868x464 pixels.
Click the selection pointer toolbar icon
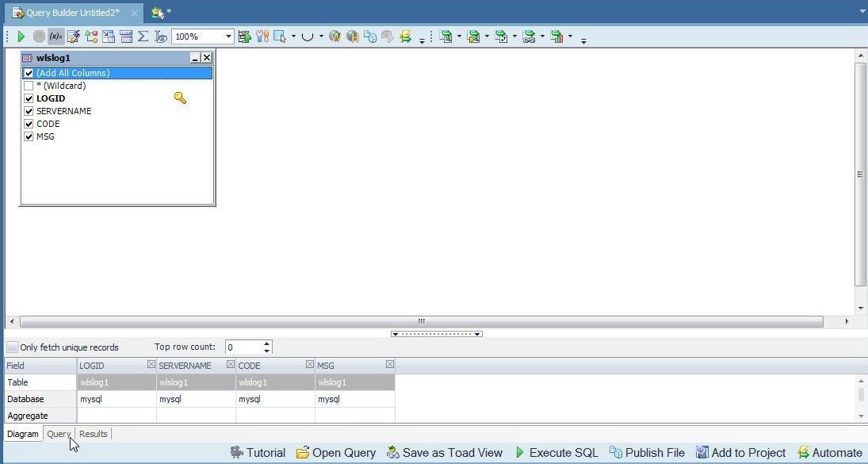pyautogui.click(x=280, y=36)
